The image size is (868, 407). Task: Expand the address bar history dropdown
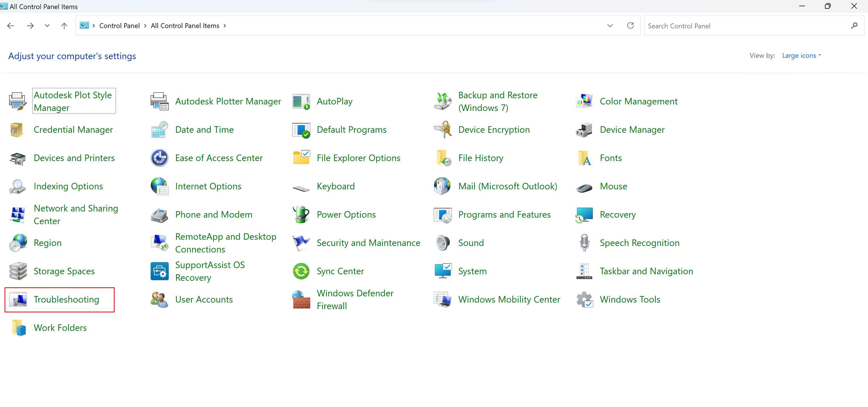(610, 25)
